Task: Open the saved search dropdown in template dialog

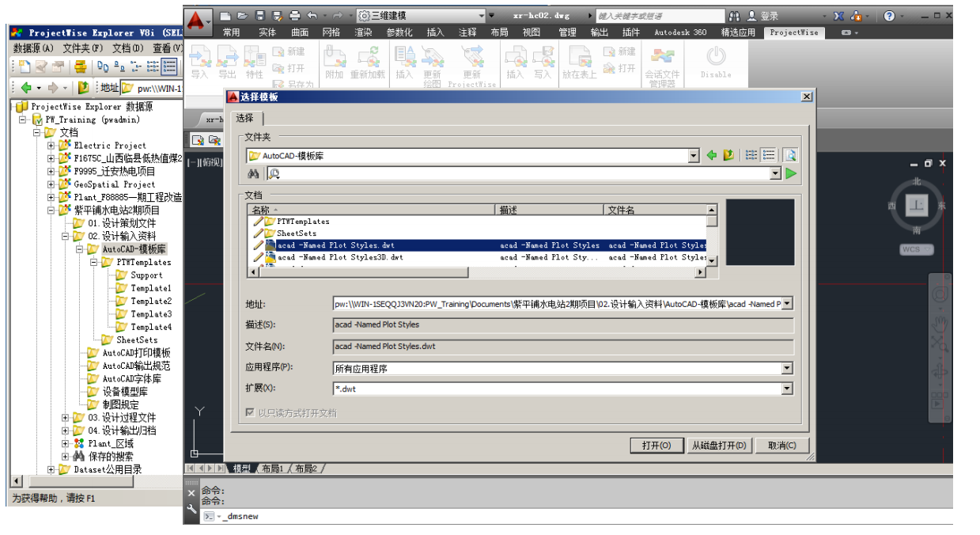Action: [776, 173]
